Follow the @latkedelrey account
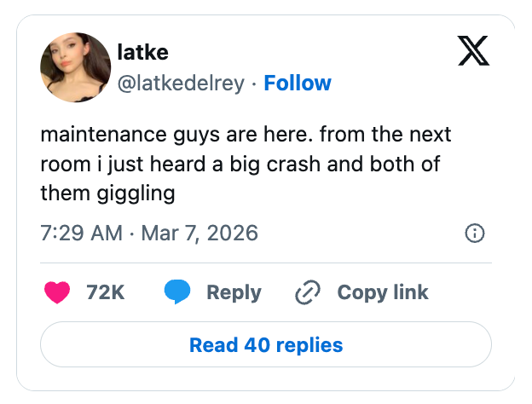 click(298, 83)
